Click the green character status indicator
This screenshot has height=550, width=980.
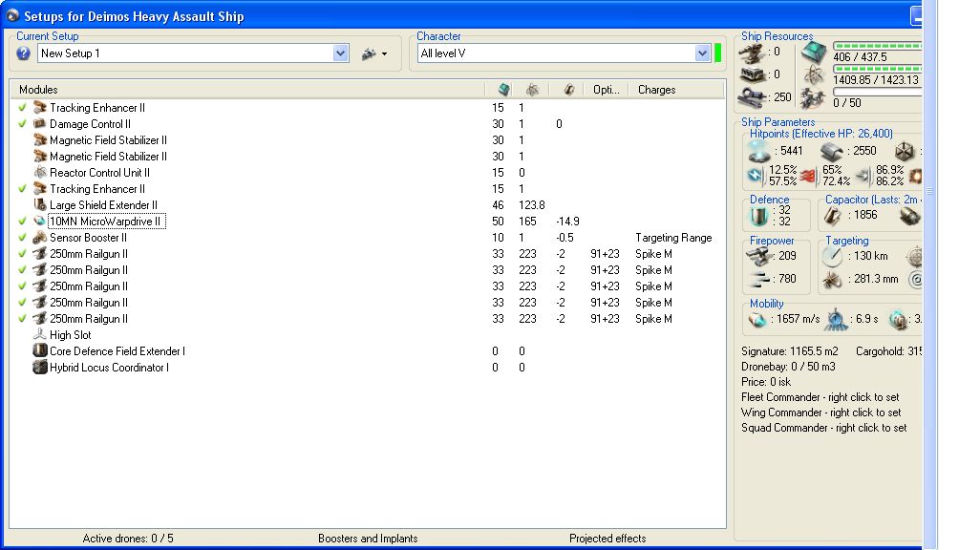[x=717, y=53]
